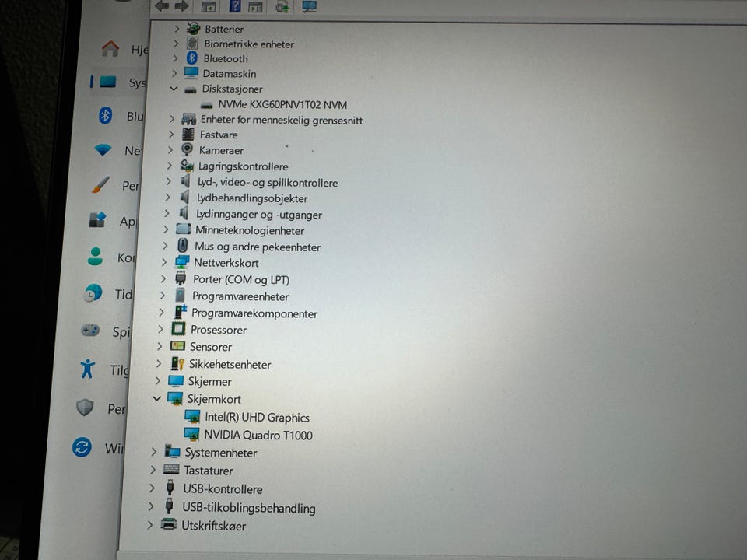747x560 pixels.
Task: Click the Utskriftskøer printer icon
Action: tap(168, 524)
